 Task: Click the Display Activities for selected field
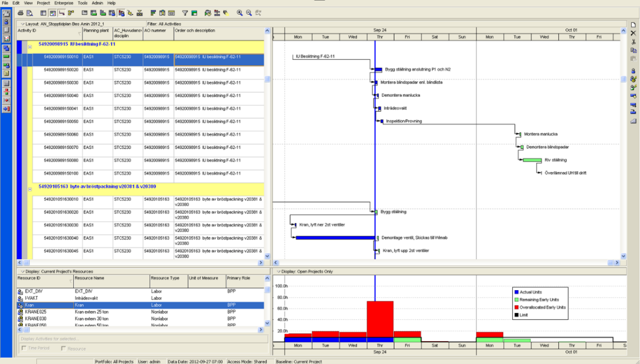coord(143,338)
